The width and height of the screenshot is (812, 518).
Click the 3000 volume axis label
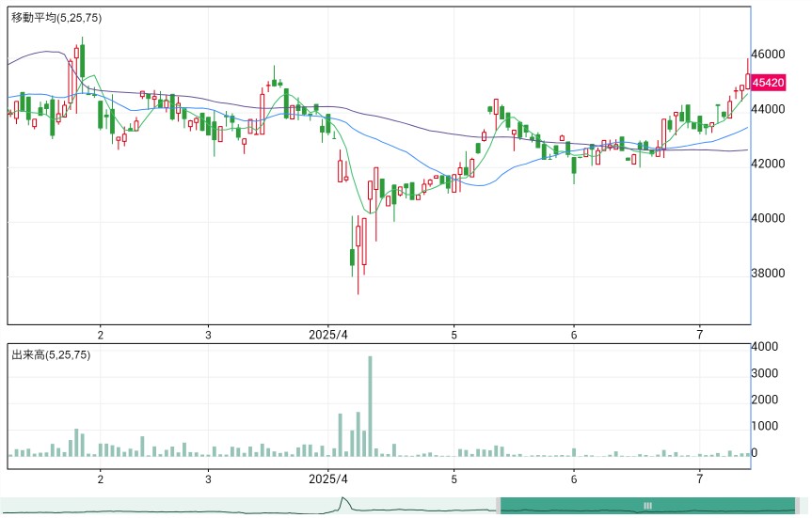765,373
